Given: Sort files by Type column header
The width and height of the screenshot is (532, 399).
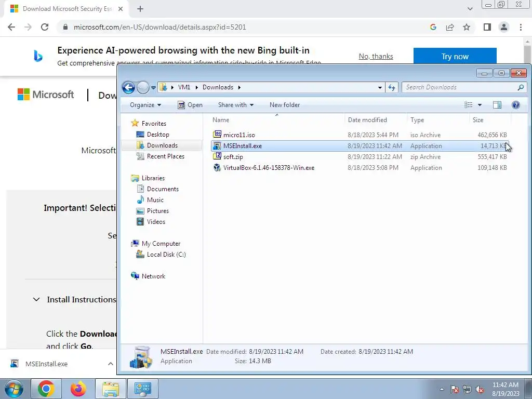Looking at the screenshot, I should pos(438,120).
